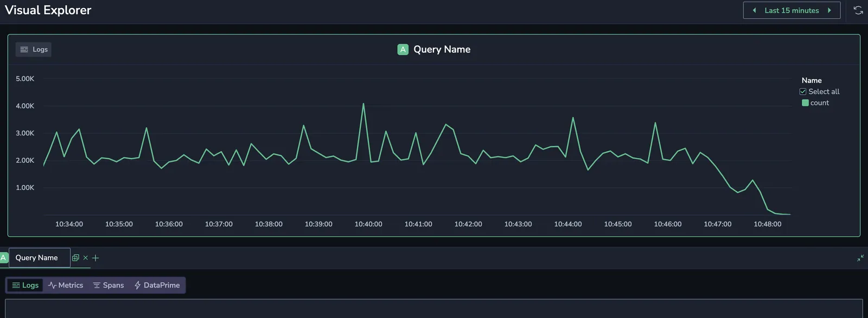Click the query input box below tabs
Screen dimensions: 868x318
(434, 309)
